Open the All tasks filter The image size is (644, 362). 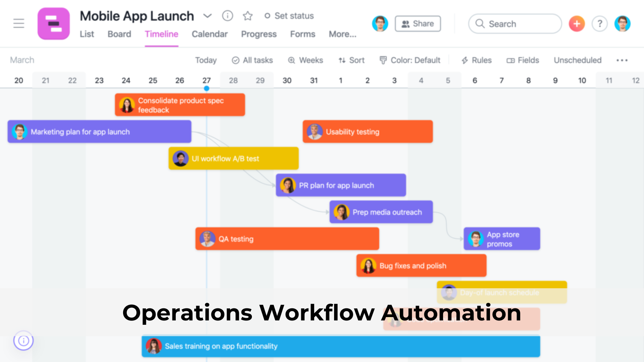click(253, 60)
